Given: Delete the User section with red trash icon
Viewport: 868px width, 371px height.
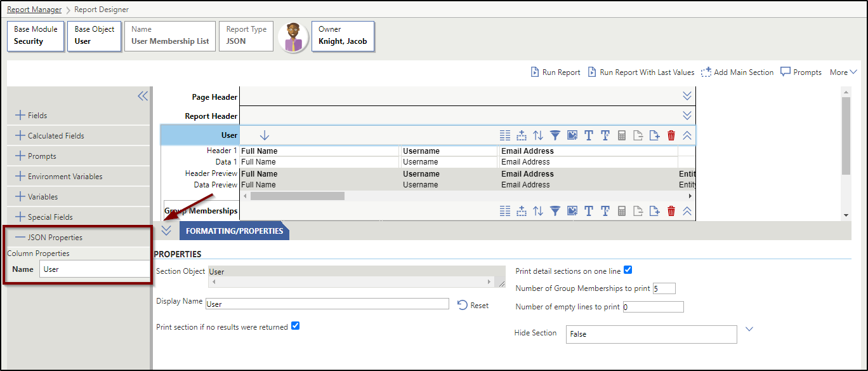Looking at the screenshot, I should (x=671, y=135).
